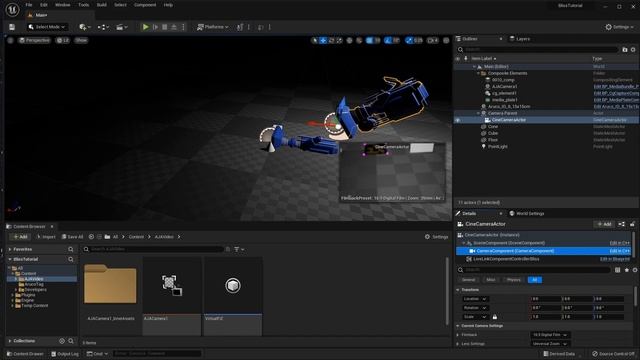
Task: Click the AJACamera1 asset thumbnail
Action: coord(172,285)
